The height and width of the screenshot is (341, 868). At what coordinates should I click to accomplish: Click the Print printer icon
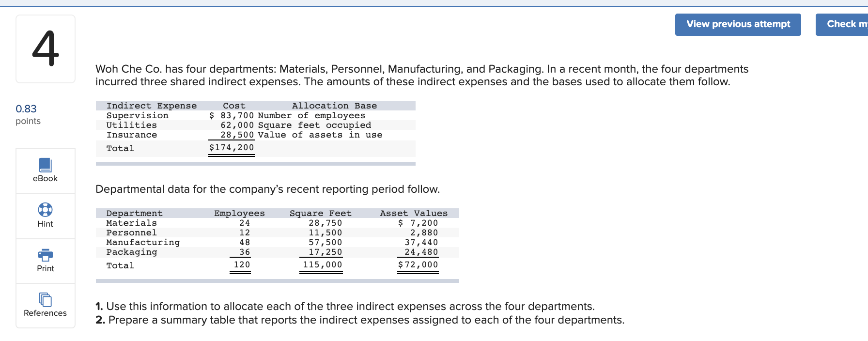45,255
